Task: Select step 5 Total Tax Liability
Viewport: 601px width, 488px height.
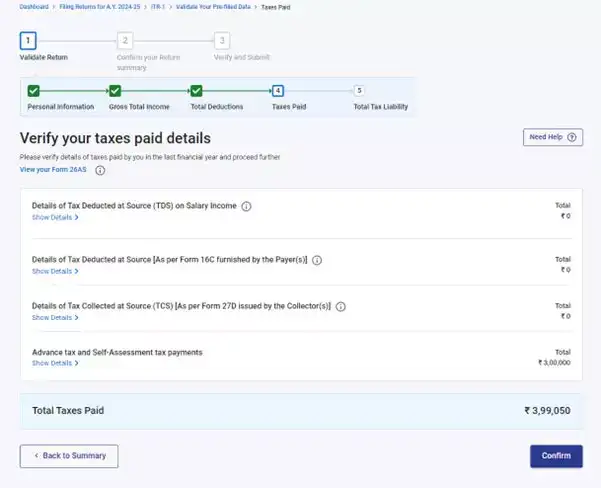Action: [359, 91]
